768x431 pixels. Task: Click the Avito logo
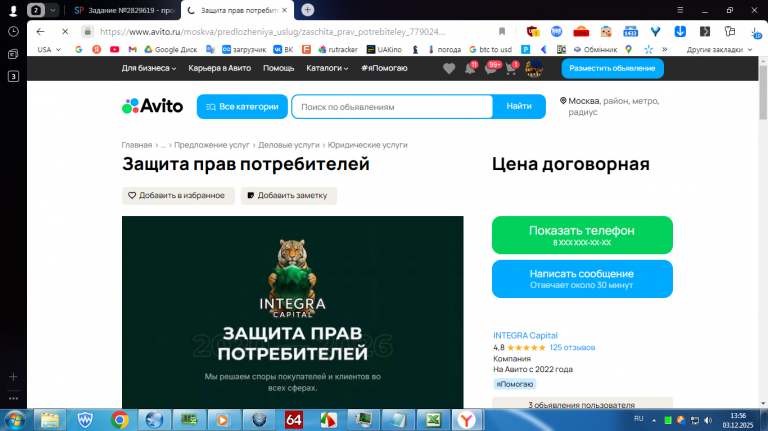click(152, 106)
